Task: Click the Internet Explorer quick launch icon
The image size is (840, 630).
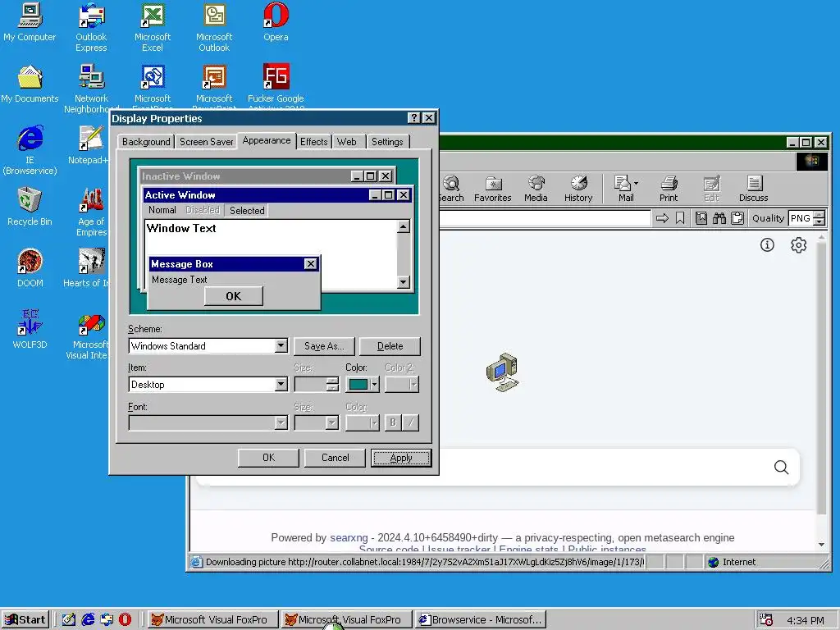Action: pyautogui.click(x=88, y=619)
